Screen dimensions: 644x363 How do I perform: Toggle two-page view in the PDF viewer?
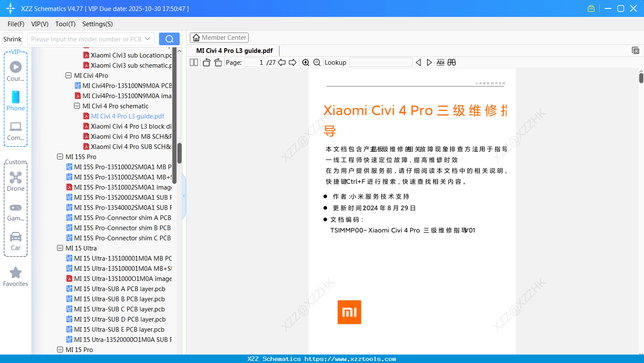pos(193,62)
